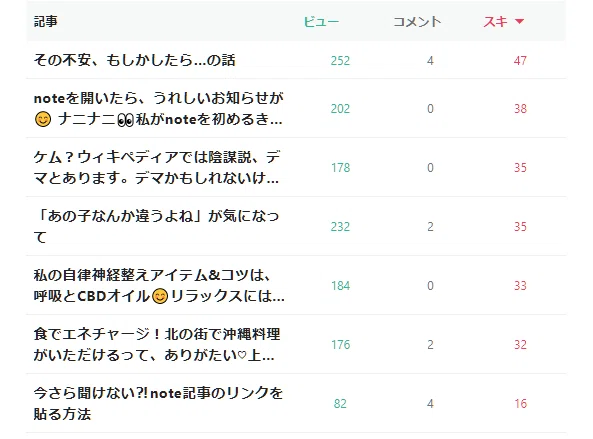Sort the table by ビュー column

click(321, 22)
